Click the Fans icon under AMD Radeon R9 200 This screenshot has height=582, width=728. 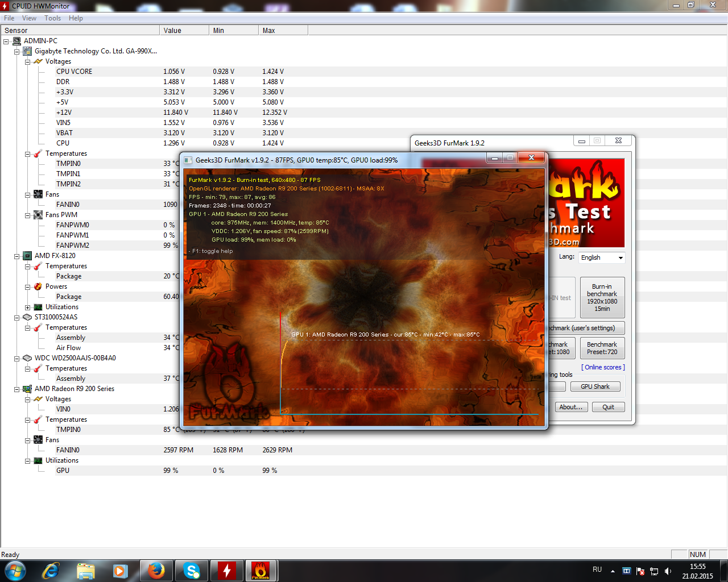click(38, 440)
